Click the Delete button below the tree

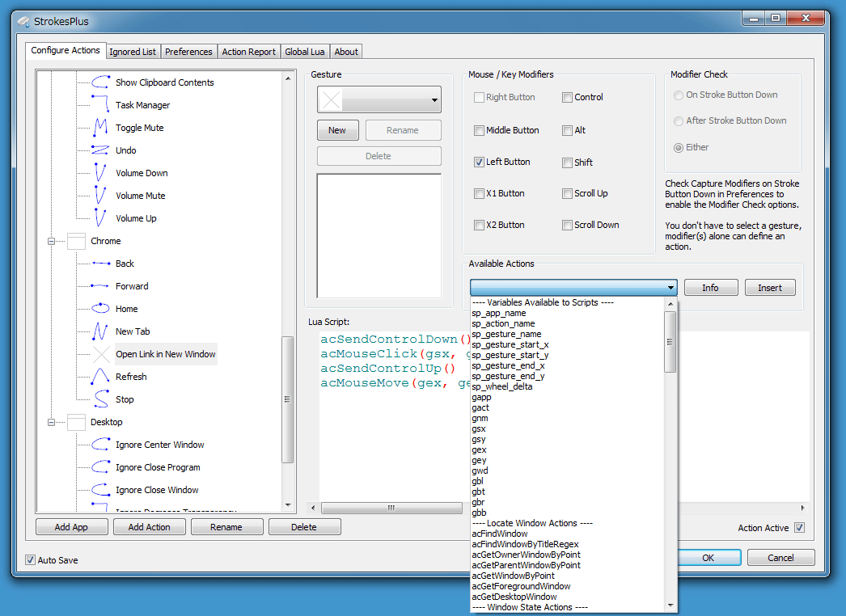(x=304, y=527)
